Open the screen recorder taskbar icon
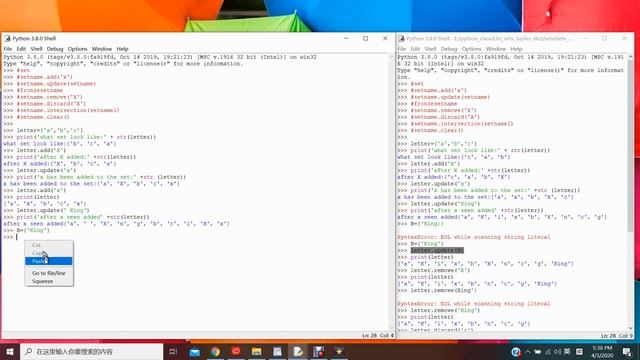Screen dimensions: 640x360 (x=318, y=351)
